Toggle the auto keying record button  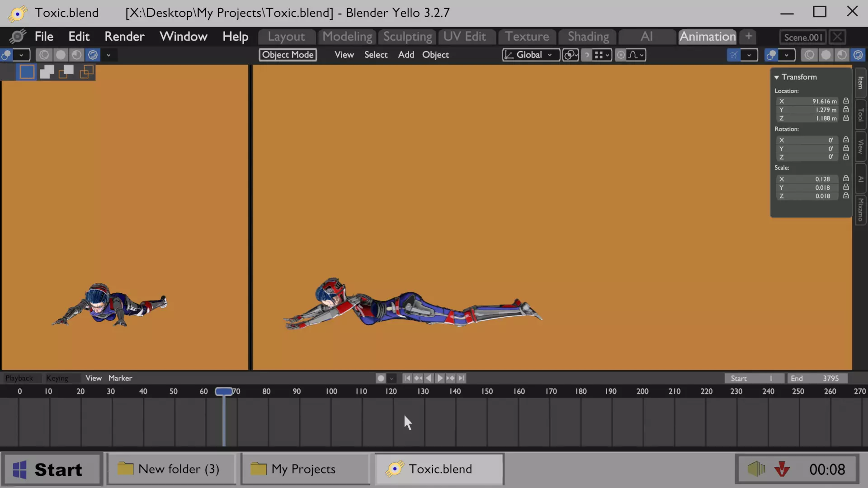pos(381,378)
